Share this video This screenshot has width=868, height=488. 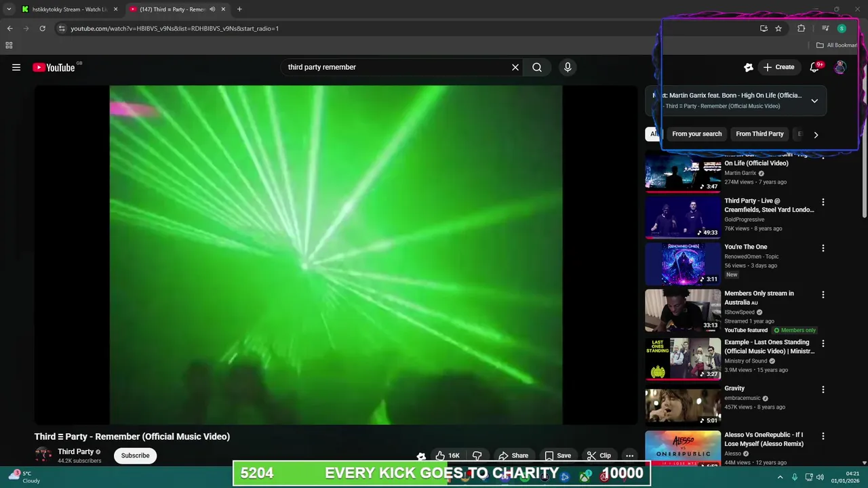pos(513,455)
